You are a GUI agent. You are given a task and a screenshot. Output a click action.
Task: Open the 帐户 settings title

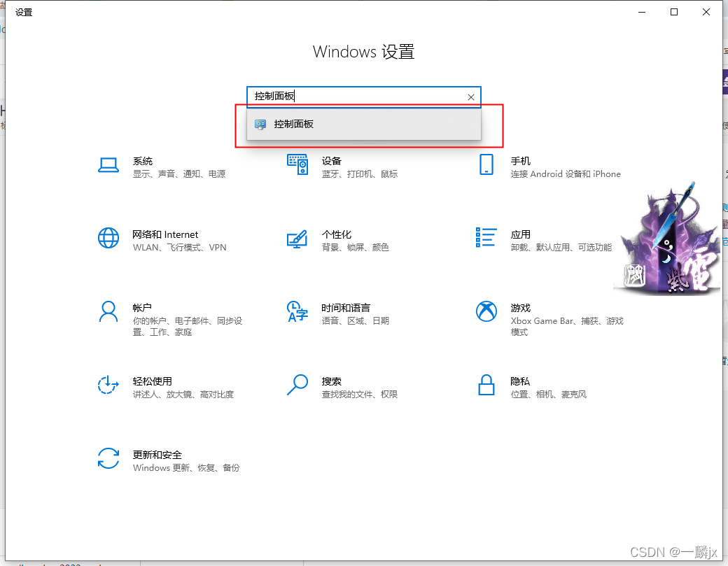coord(142,308)
